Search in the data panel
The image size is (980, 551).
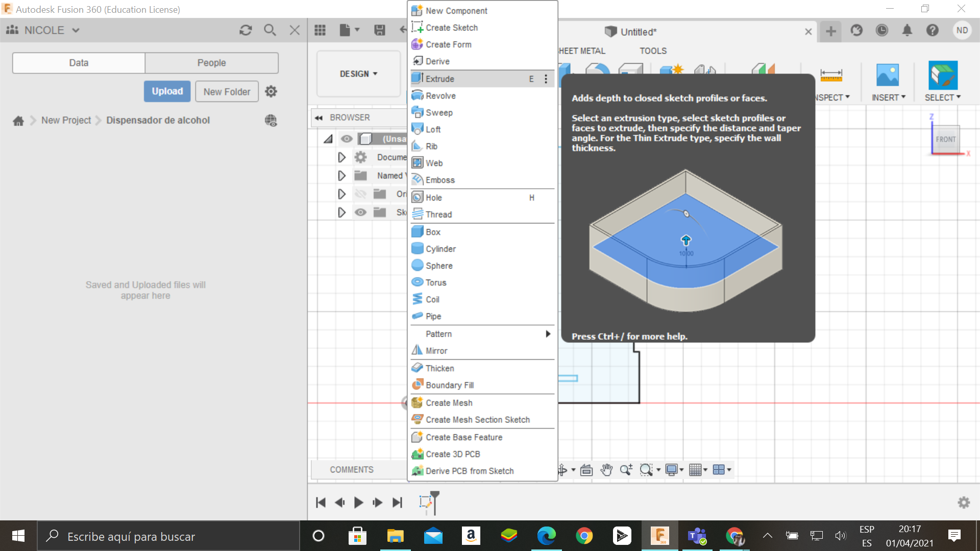pos(270,30)
